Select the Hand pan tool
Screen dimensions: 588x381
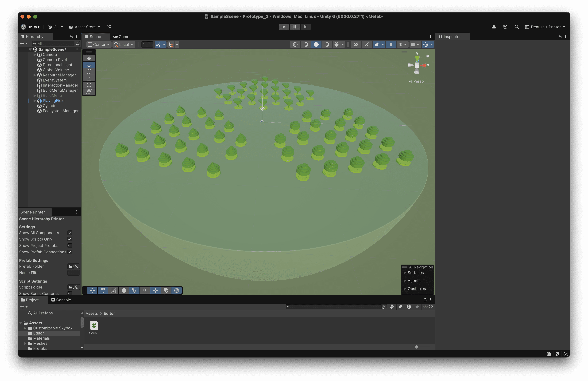[89, 58]
